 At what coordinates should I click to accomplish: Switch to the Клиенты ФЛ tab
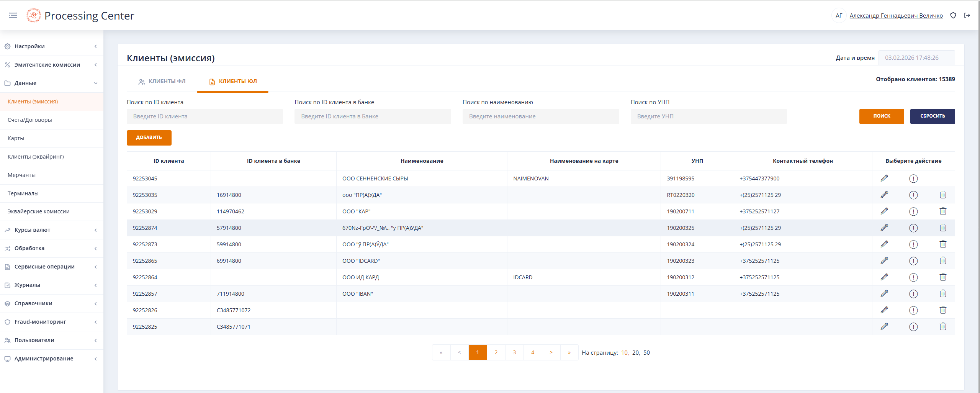tap(162, 81)
